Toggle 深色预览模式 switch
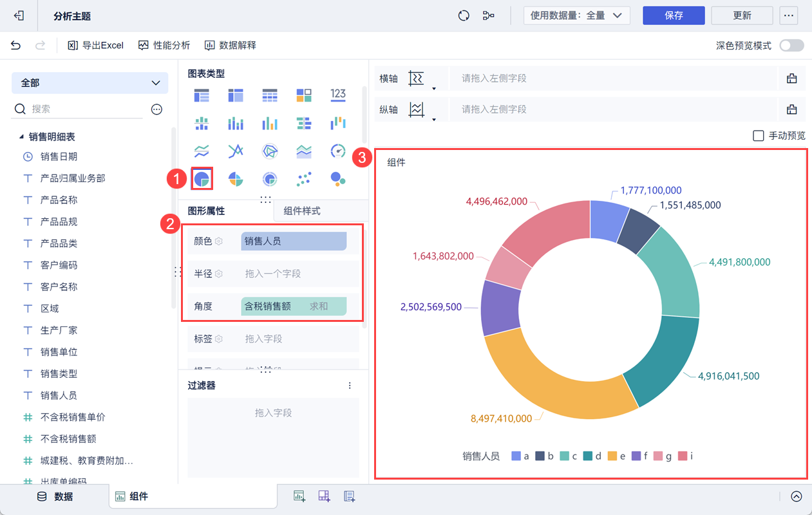Viewport: 812px width, 515px height. tap(791, 45)
